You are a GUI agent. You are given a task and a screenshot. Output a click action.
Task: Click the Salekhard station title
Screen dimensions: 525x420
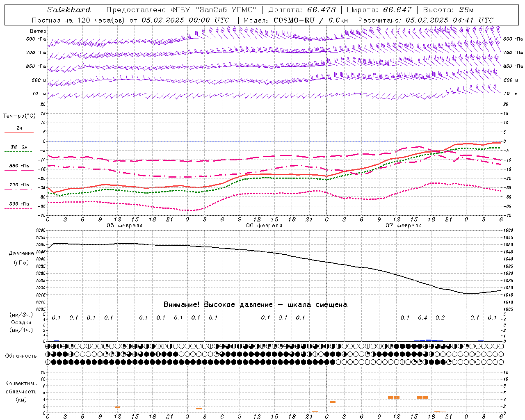click(x=69, y=10)
